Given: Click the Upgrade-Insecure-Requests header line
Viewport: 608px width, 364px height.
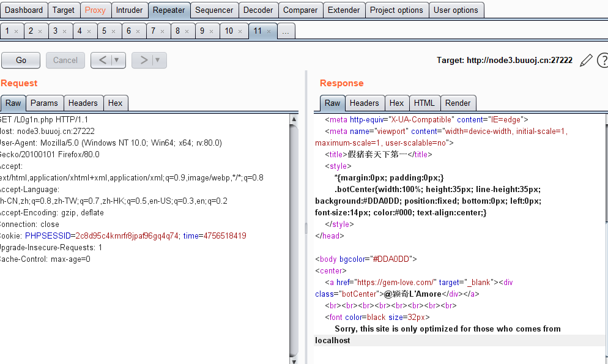Looking at the screenshot, I should coord(51,248).
